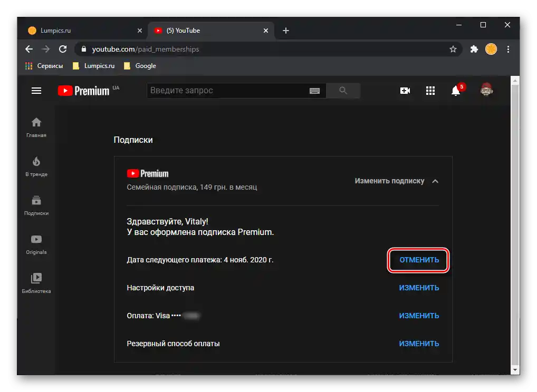The image size is (537, 392).
Task: Collapse the Premium subscription details chevron
Action: pyautogui.click(x=436, y=181)
